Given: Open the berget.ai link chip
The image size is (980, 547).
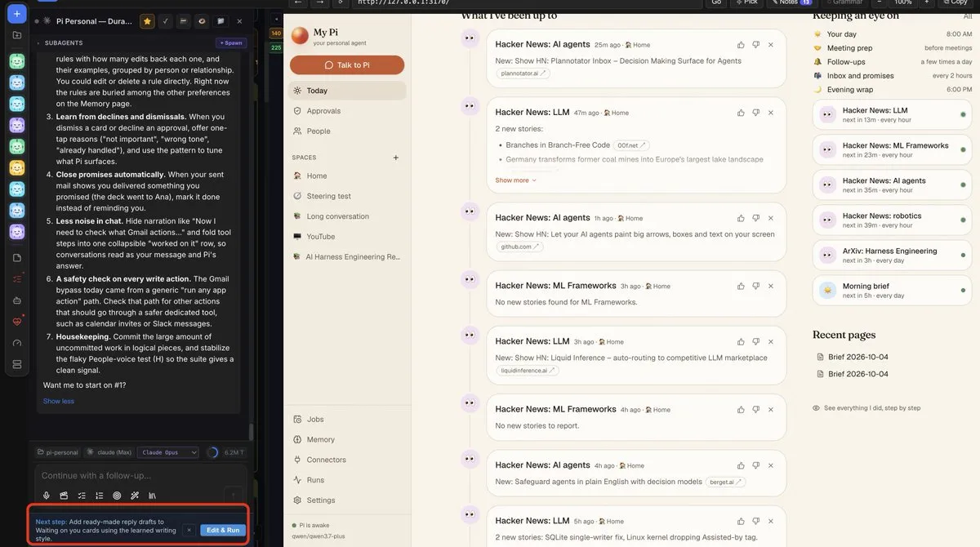Looking at the screenshot, I should tap(725, 483).
